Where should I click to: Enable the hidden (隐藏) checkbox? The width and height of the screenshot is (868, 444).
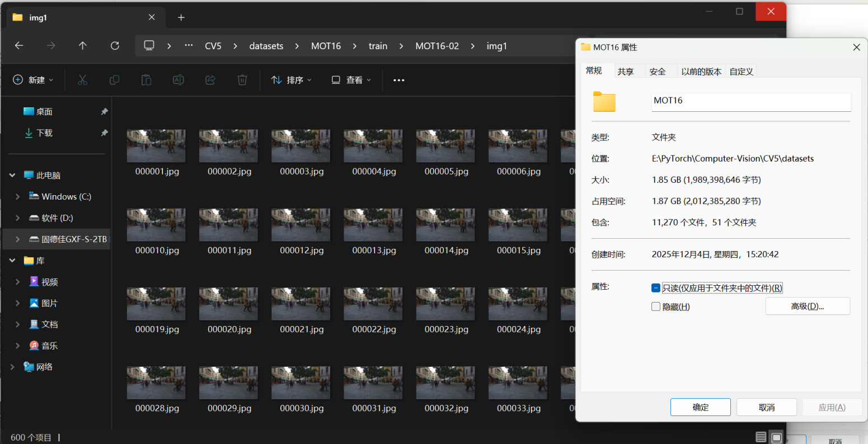coord(656,306)
